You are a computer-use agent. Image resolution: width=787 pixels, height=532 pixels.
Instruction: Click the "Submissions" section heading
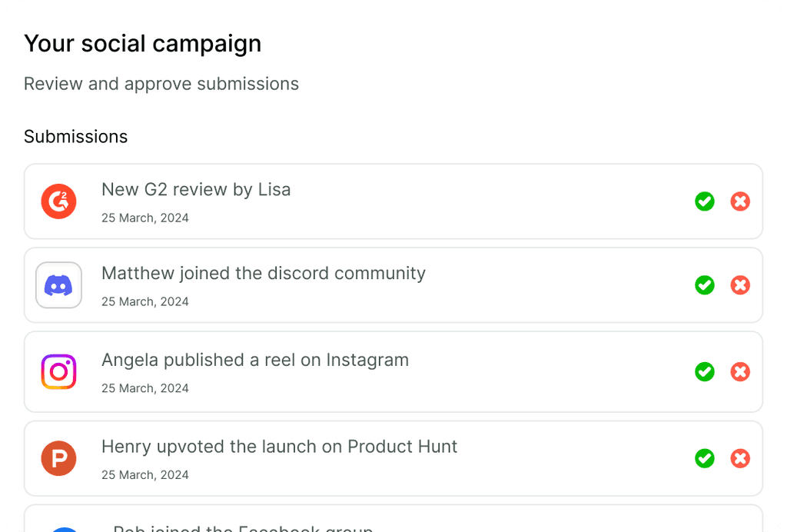pos(76,137)
